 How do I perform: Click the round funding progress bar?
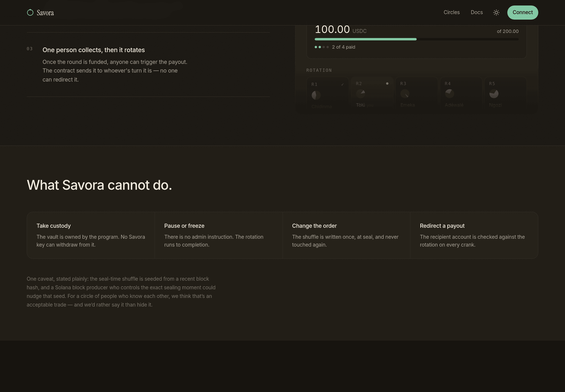[x=416, y=39]
